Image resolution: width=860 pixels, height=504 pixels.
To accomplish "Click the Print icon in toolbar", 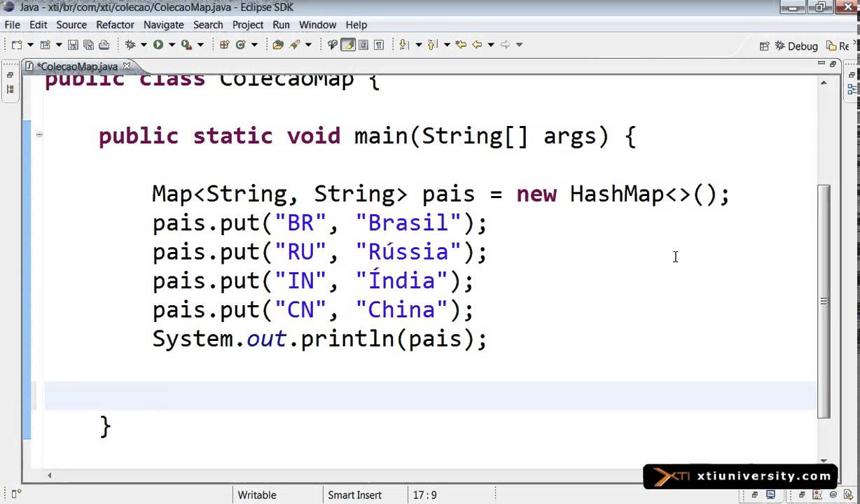I will click(x=104, y=45).
